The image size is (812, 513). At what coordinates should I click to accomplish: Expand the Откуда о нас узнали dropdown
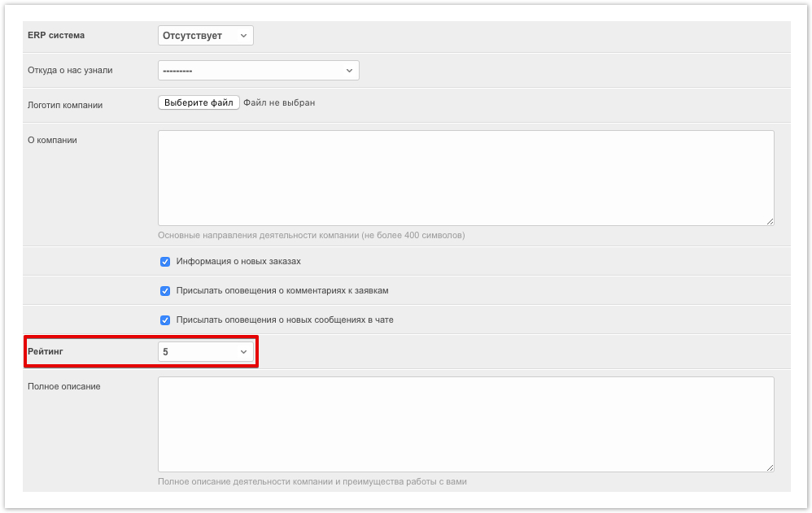(259, 71)
